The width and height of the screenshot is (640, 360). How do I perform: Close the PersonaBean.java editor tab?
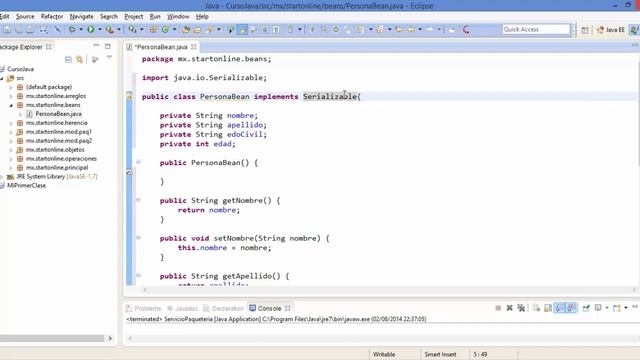[x=193, y=47]
